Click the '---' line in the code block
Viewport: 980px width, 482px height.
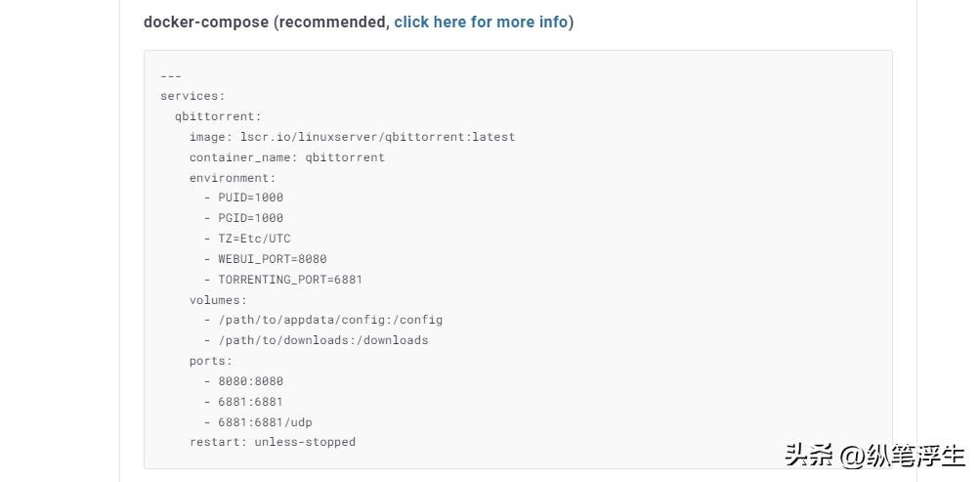click(x=171, y=75)
